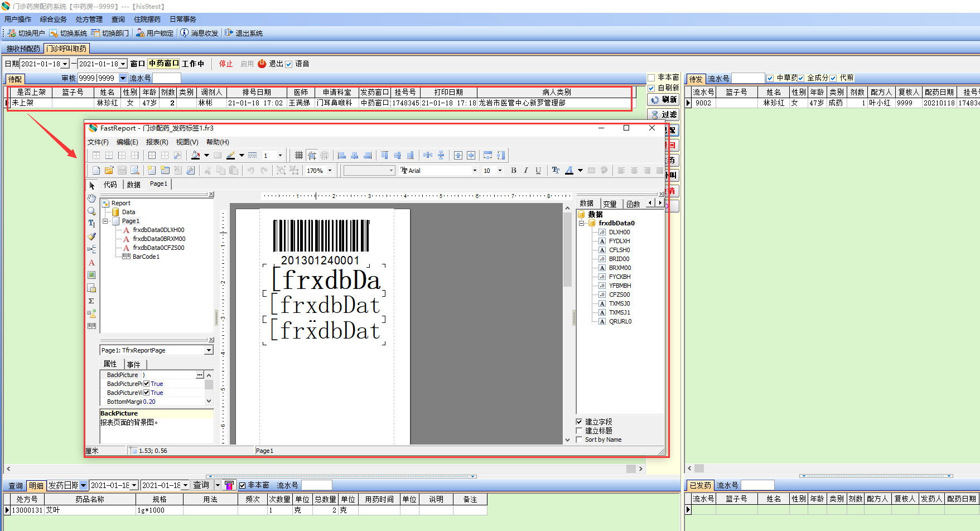The width and height of the screenshot is (980, 531).
Task: Apply underline formatting in FastReport
Action: pyautogui.click(x=538, y=171)
